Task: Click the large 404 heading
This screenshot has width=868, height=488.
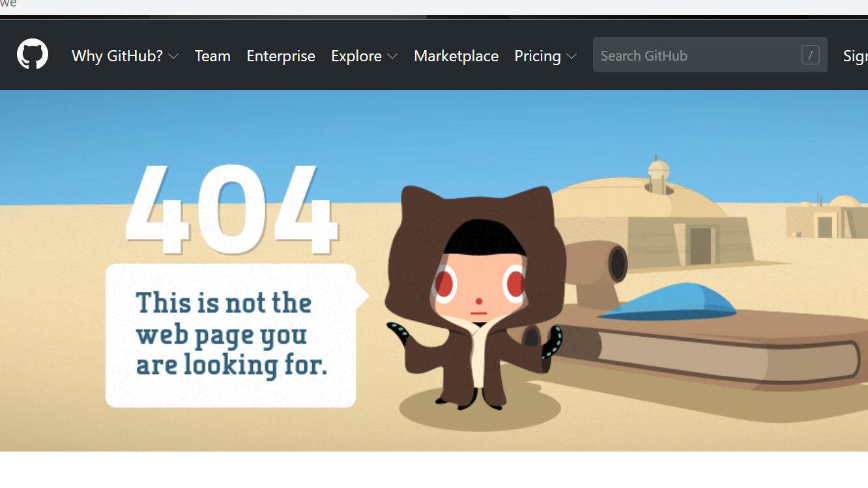Action: [232, 208]
